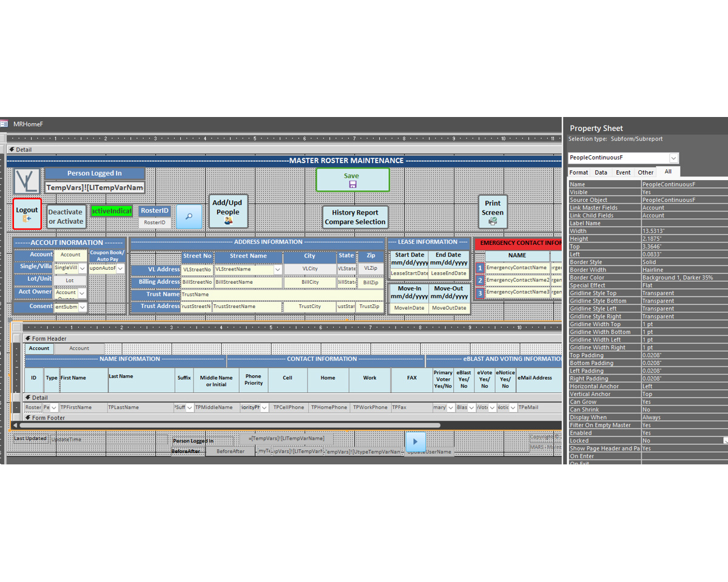Click the Add/Upd People button

pyautogui.click(x=228, y=212)
